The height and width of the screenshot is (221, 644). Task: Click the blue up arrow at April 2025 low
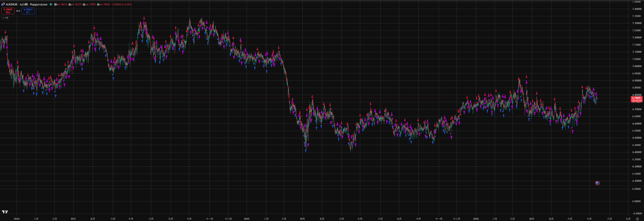[306, 151]
